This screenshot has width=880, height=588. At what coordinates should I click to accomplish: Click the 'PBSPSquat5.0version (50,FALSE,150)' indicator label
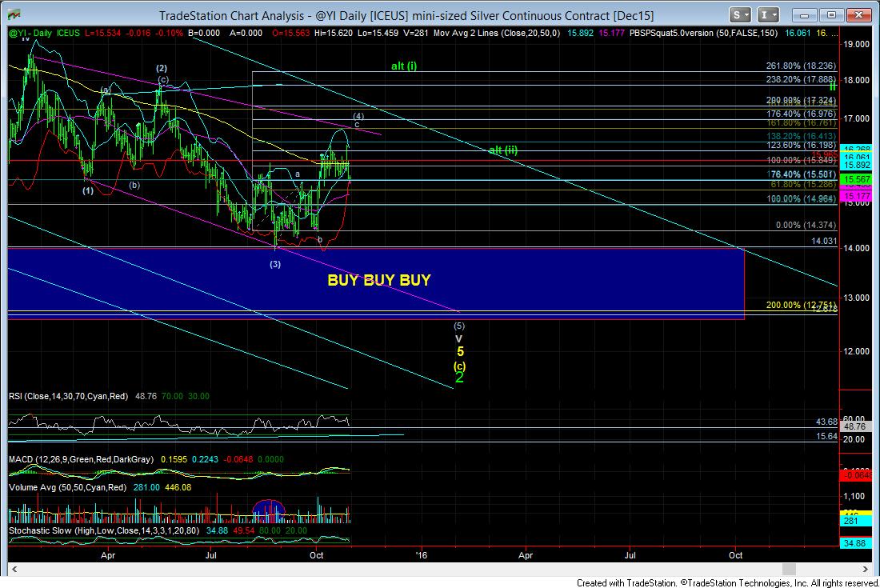pos(703,33)
